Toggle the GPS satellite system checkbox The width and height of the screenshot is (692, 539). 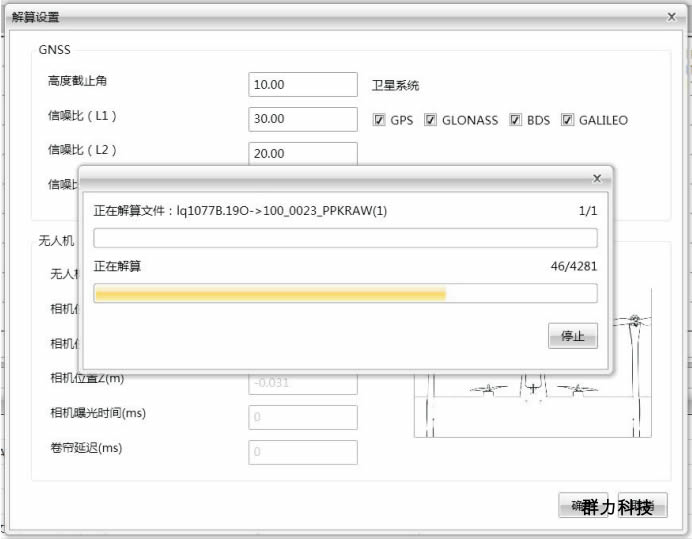point(379,120)
